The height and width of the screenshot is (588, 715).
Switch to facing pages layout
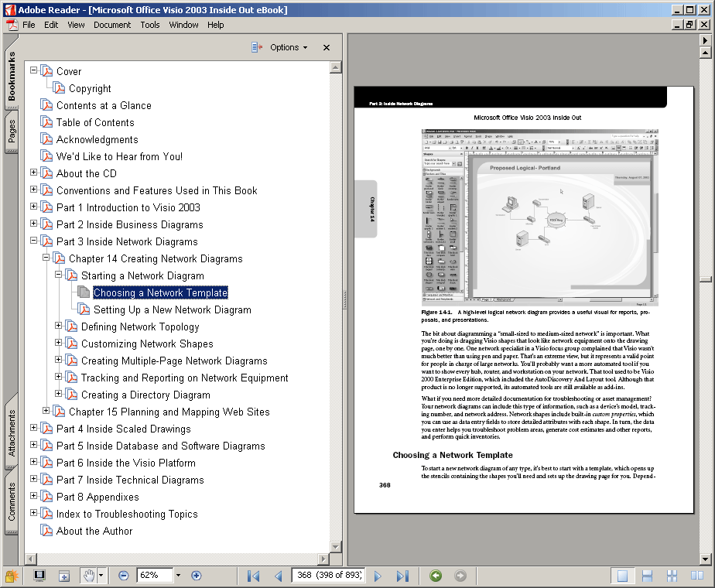click(696, 576)
